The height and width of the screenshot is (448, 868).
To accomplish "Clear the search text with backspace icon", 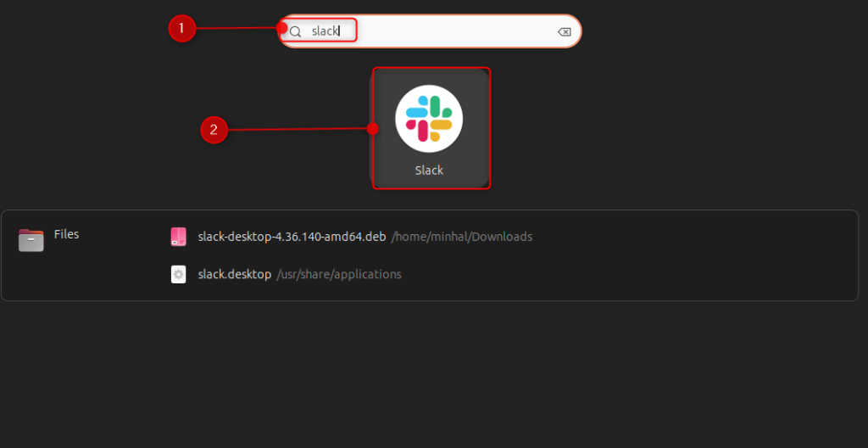I will [564, 32].
